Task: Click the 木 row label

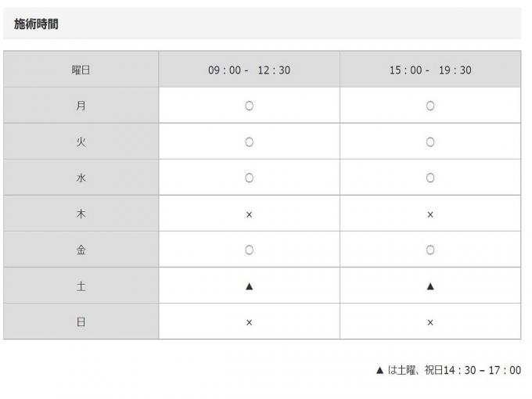Action: click(81, 214)
